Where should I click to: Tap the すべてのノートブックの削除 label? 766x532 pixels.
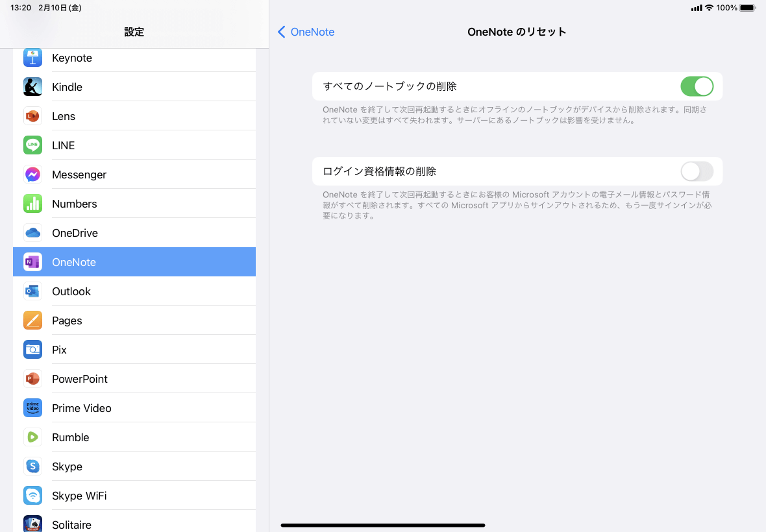point(390,86)
